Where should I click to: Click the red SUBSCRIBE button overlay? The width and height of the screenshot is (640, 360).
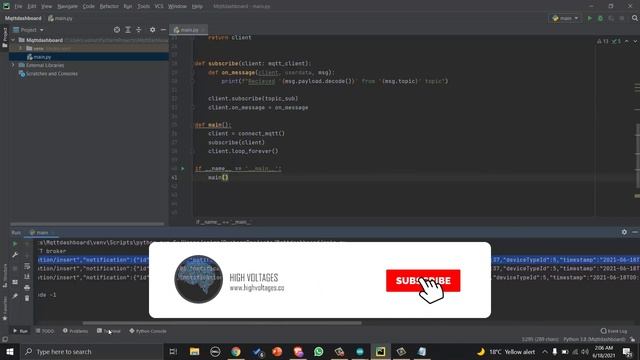point(423,281)
